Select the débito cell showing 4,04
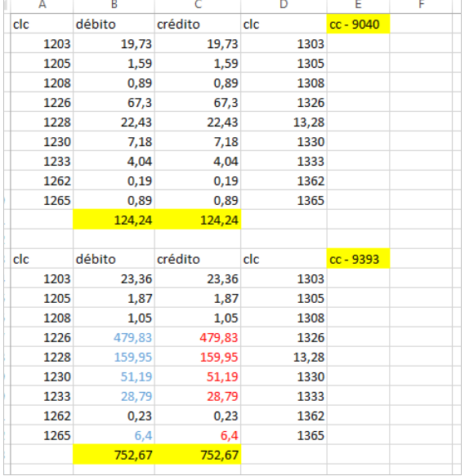The width and height of the screenshot is (465, 476). point(114,161)
